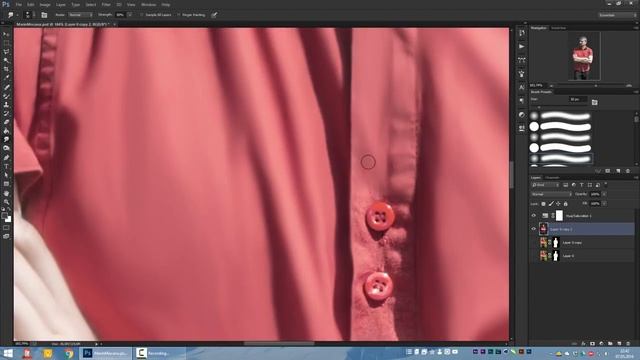This screenshot has height=360, width=640.
Task: Open the File menu
Action: (x=18, y=4)
